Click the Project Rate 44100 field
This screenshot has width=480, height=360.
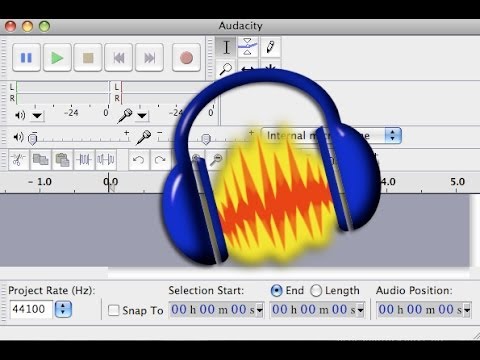[x=31, y=309]
